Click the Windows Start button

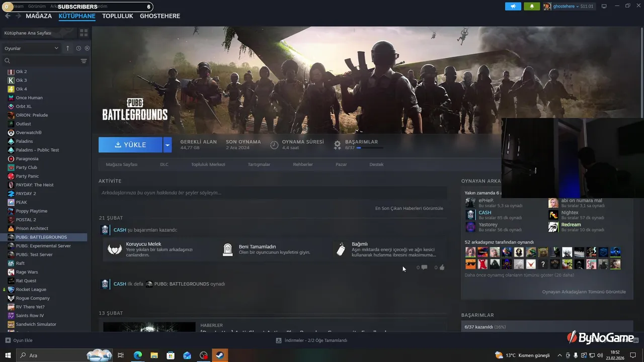8,355
